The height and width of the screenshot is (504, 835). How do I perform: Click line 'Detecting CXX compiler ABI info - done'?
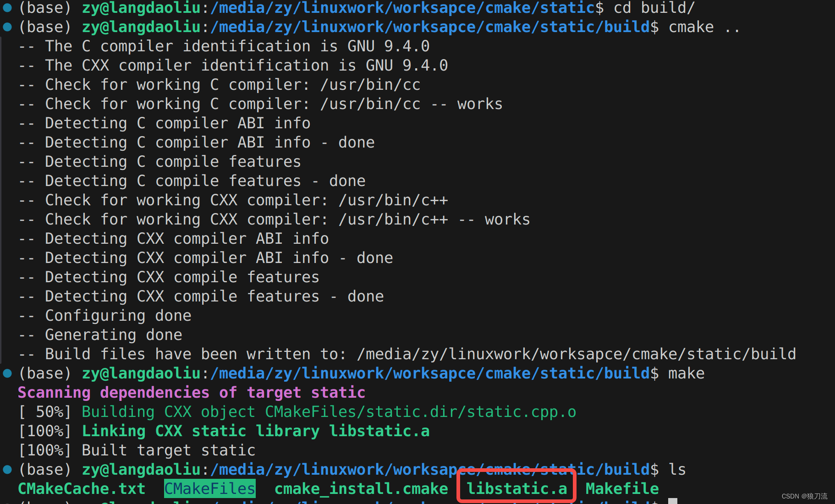tap(206, 258)
